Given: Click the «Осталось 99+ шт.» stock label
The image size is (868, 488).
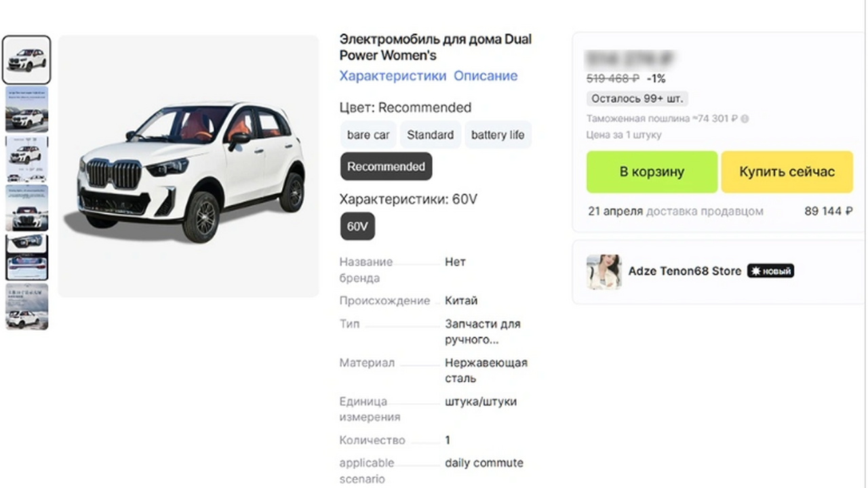Looking at the screenshot, I should [x=636, y=98].
